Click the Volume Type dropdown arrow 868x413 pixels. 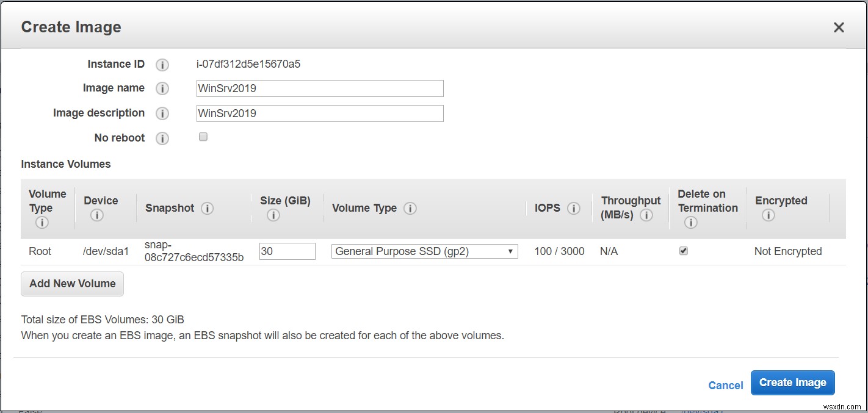coord(511,251)
